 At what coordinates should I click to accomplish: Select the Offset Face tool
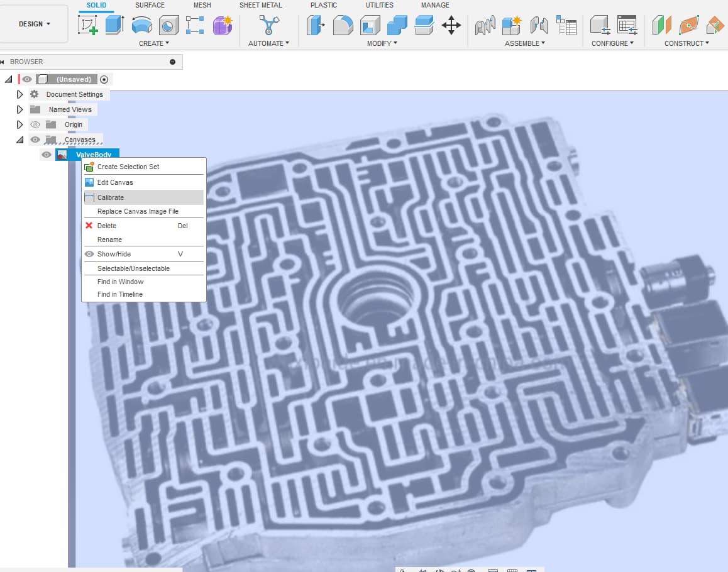point(424,25)
